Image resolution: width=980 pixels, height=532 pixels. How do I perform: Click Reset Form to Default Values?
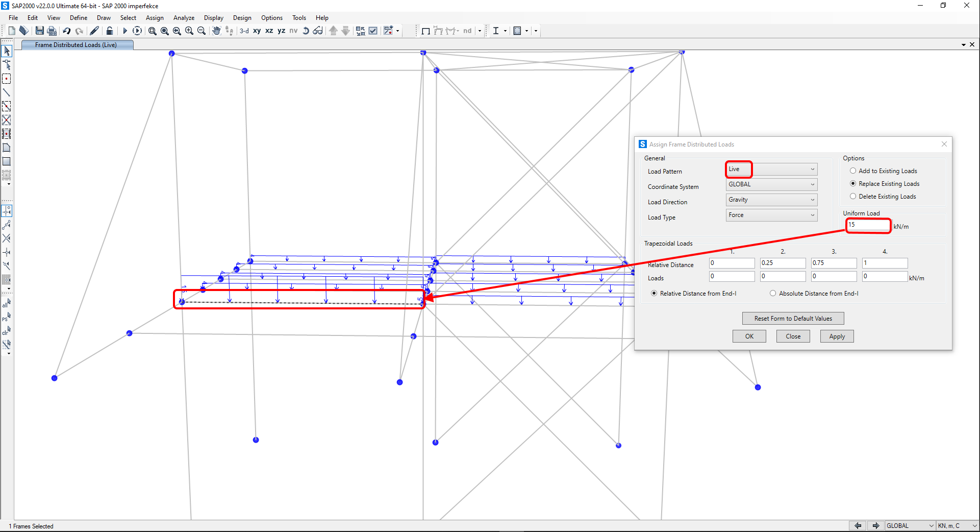(x=793, y=319)
